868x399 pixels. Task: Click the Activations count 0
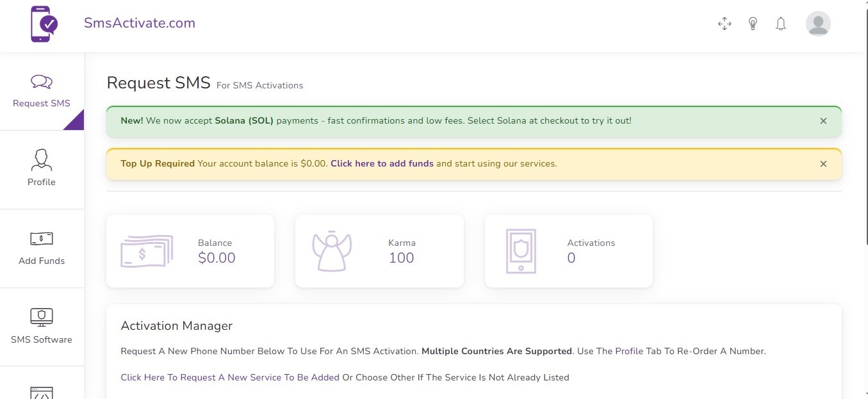(571, 258)
